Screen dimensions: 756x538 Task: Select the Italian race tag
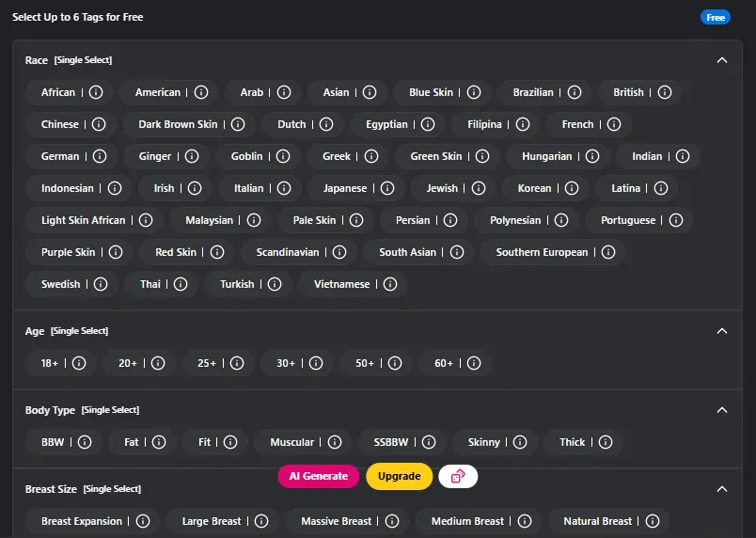pyautogui.click(x=248, y=188)
